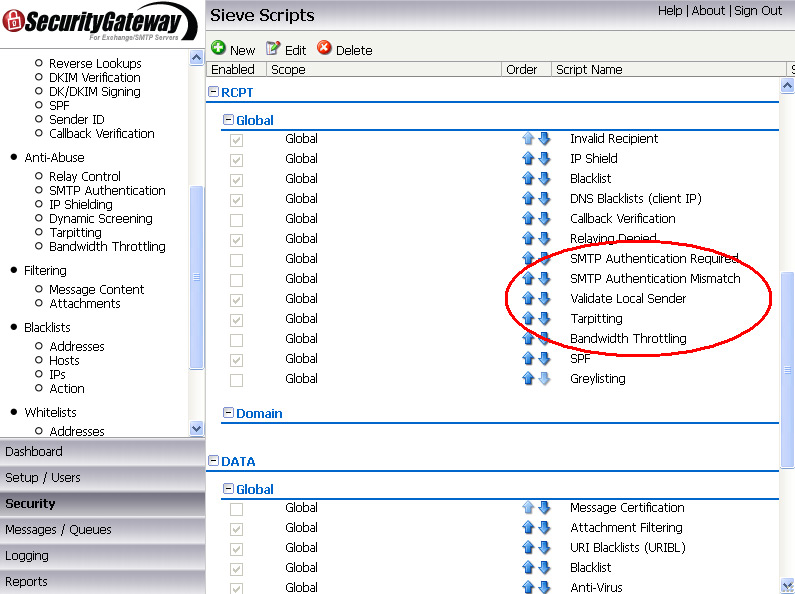
Task: Open Setup / Users section
Action: [x=102, y=478]
